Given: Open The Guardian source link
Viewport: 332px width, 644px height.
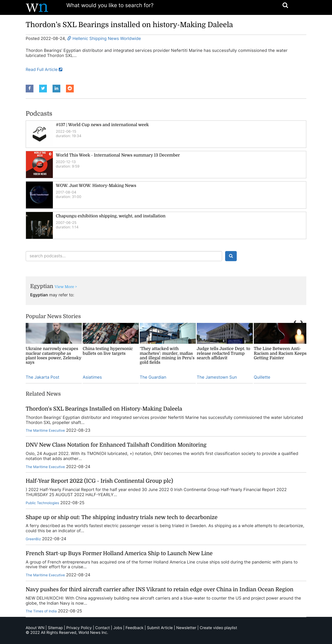Looking at the screenshot, I should point(153,377).
